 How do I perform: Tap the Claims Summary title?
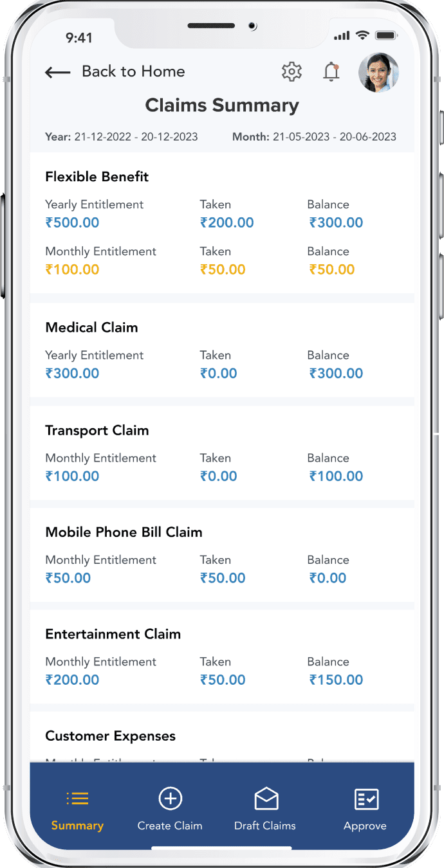pyautogui.click(x=222, y=105)
